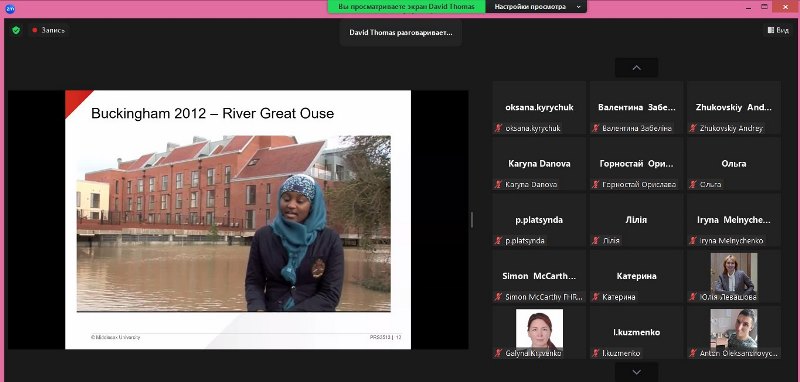800x382 pixels.
Task: Open the Вид view layout button
Action: [778, 31]
